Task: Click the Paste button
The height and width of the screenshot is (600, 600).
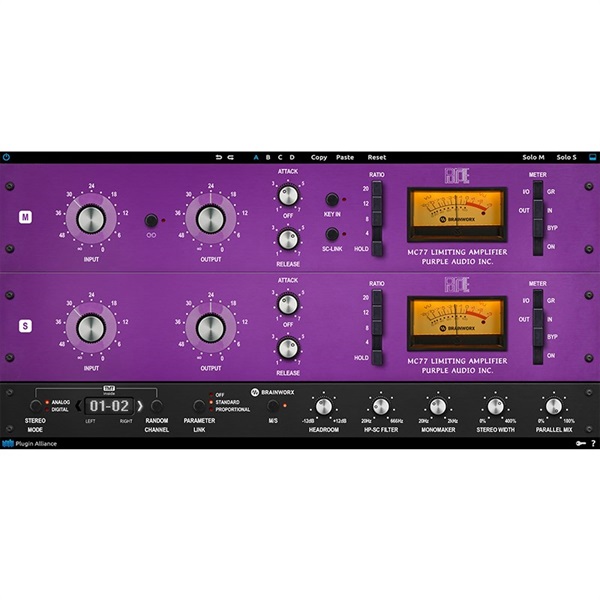Action: [x=345, y=157]
